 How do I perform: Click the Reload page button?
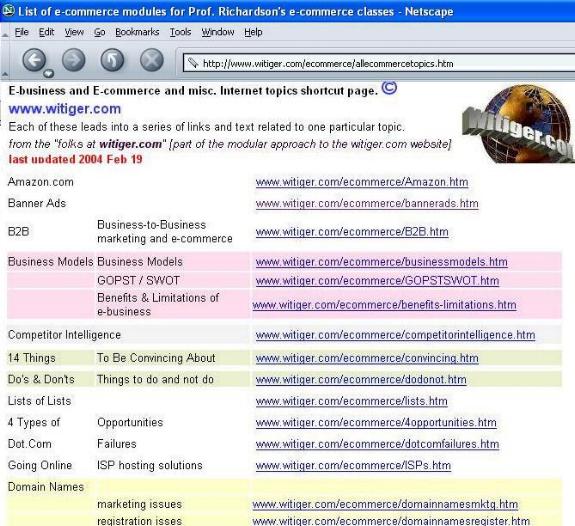[x=112, y=60]
